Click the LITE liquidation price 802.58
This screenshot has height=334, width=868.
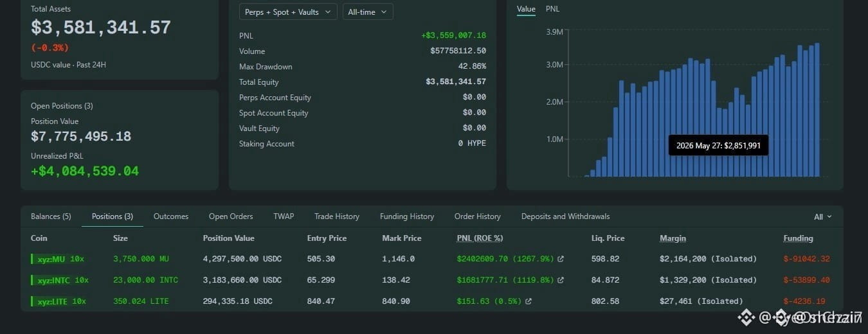pyautogui.click(x=605, y=301)
